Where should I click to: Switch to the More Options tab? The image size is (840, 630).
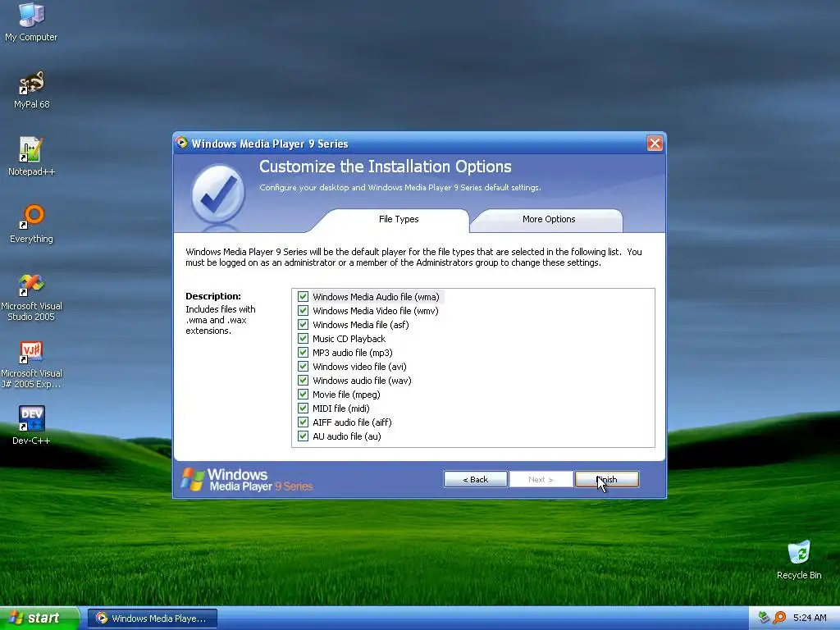click(x=549, y=220)
